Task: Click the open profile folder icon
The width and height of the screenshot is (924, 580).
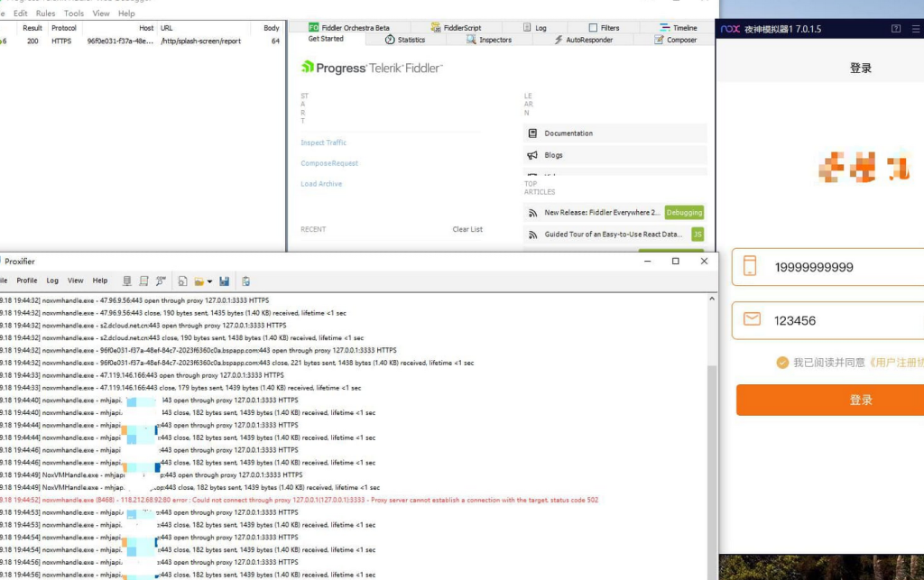Action: [x=199, y=281]
